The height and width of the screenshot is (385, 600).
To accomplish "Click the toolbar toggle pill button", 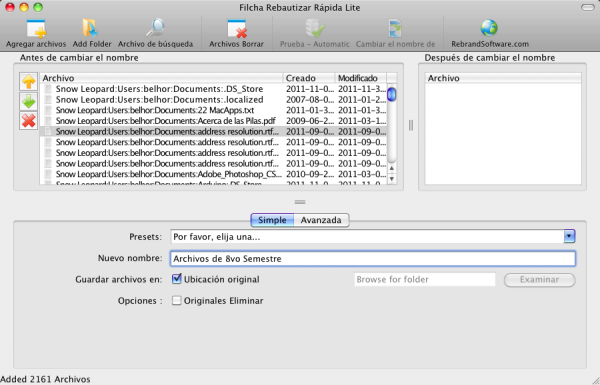I will pos(587,7).
